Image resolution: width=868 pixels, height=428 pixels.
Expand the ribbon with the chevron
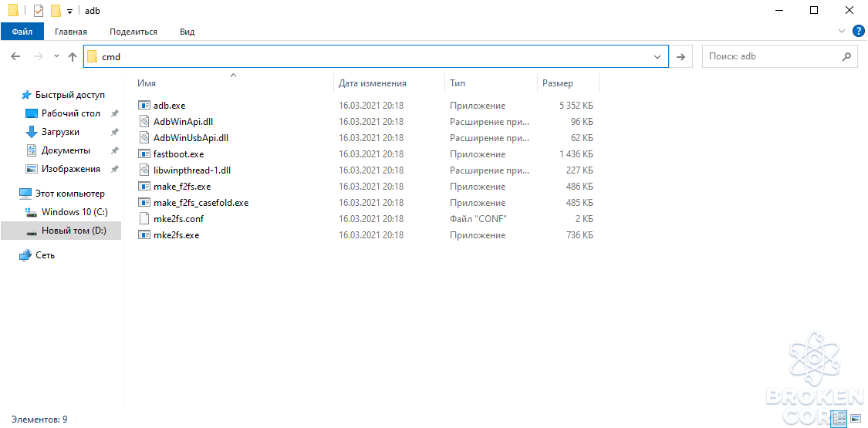pyautogui.click(x=842, y=32)
